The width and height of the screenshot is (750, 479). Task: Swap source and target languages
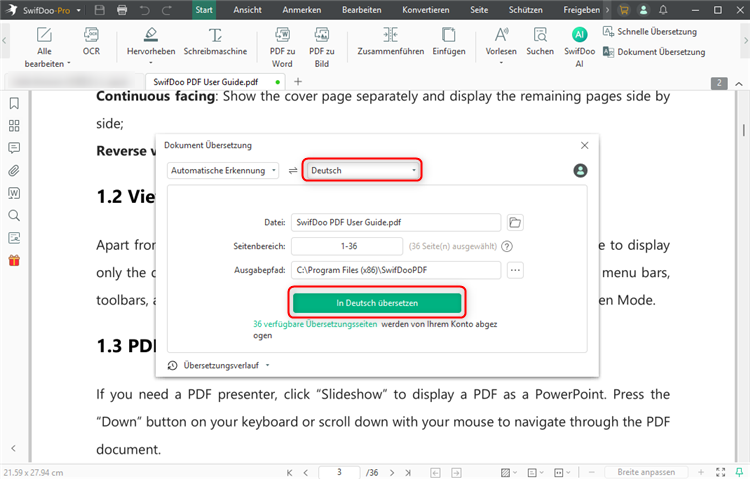tap(293, 170)
